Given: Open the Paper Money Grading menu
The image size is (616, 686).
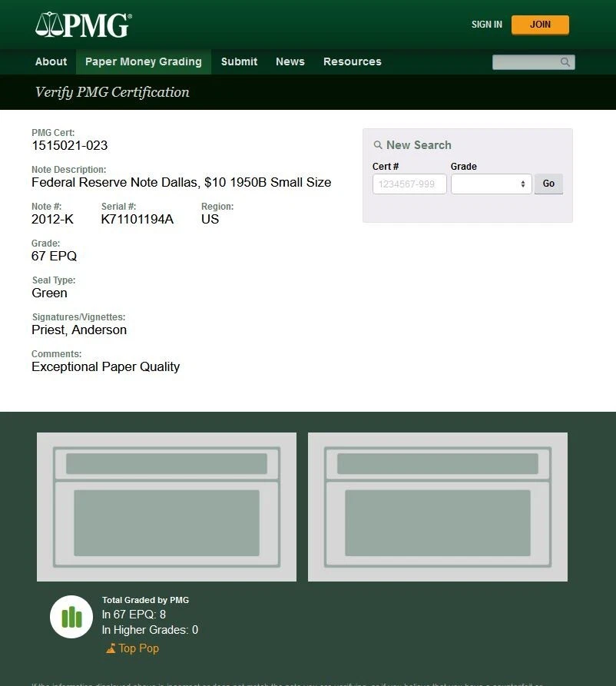Looking at the screenshot, I should tap(144, 61).
